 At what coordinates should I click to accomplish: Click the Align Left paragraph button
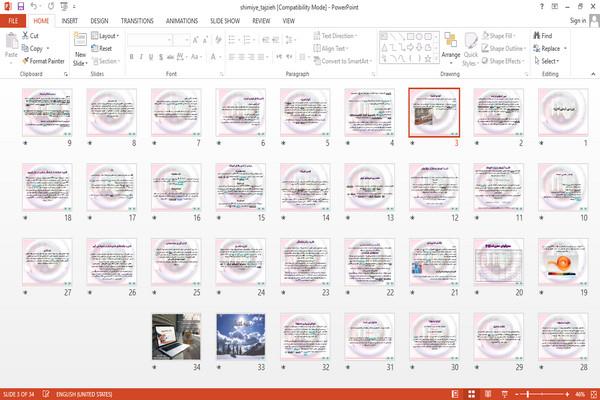(x=232, y=57)
